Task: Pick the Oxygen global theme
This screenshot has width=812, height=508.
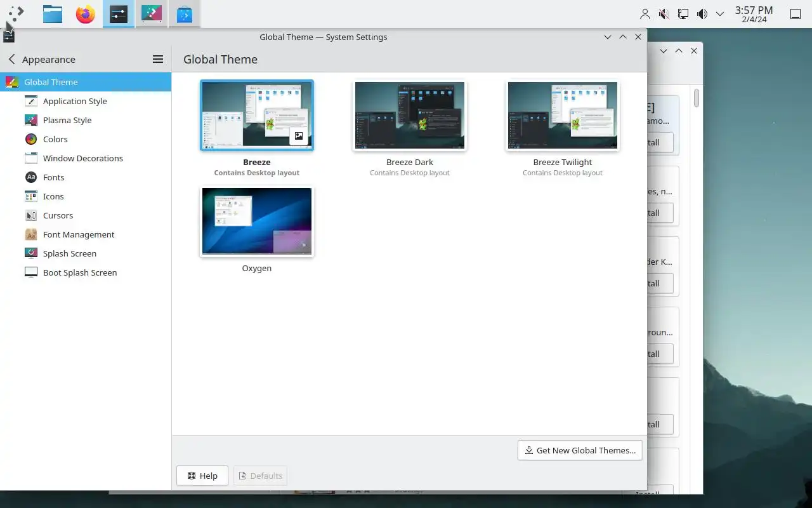Action: (257, 221)
